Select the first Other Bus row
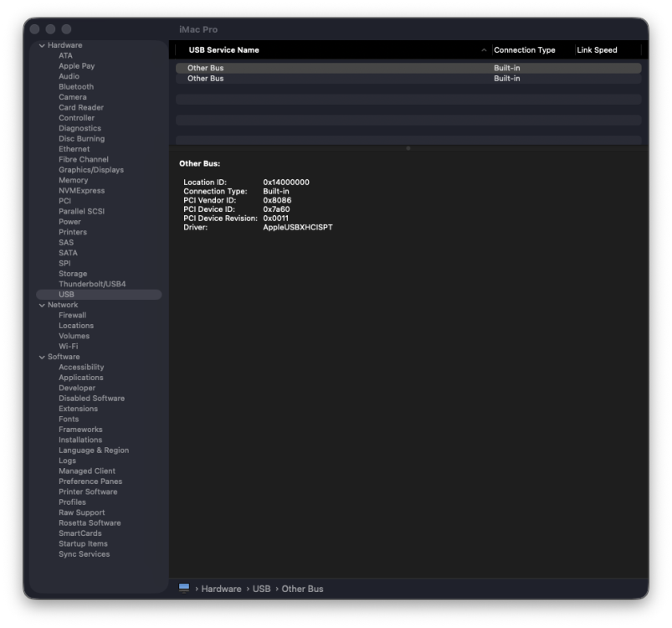Screen dimensions: 672x628 [408, 68]
